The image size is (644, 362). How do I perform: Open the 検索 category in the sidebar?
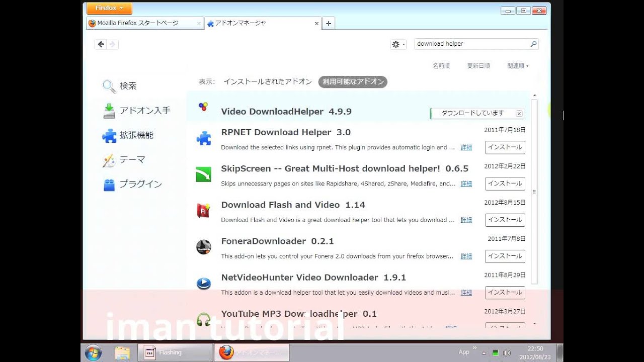(120, 86)
